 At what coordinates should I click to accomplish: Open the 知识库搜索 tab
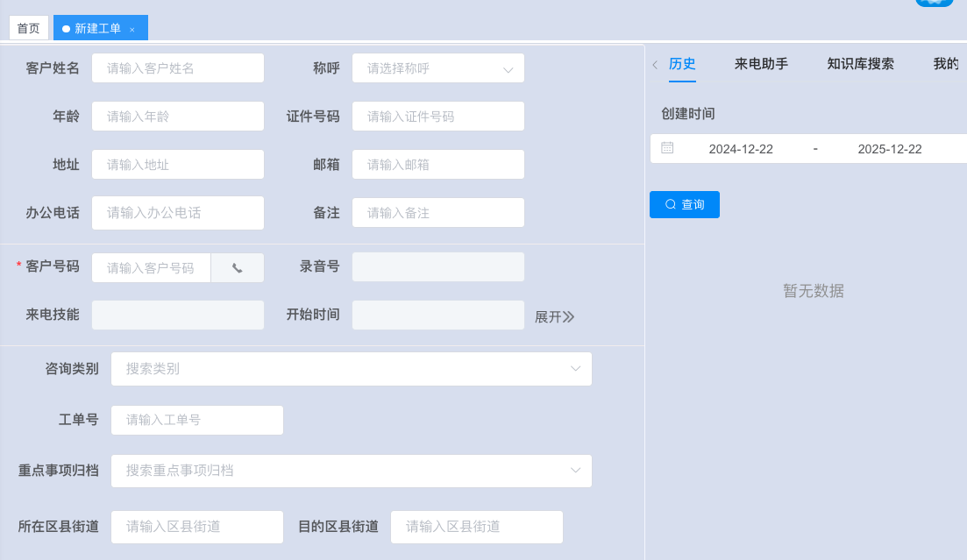click(860, 64)
